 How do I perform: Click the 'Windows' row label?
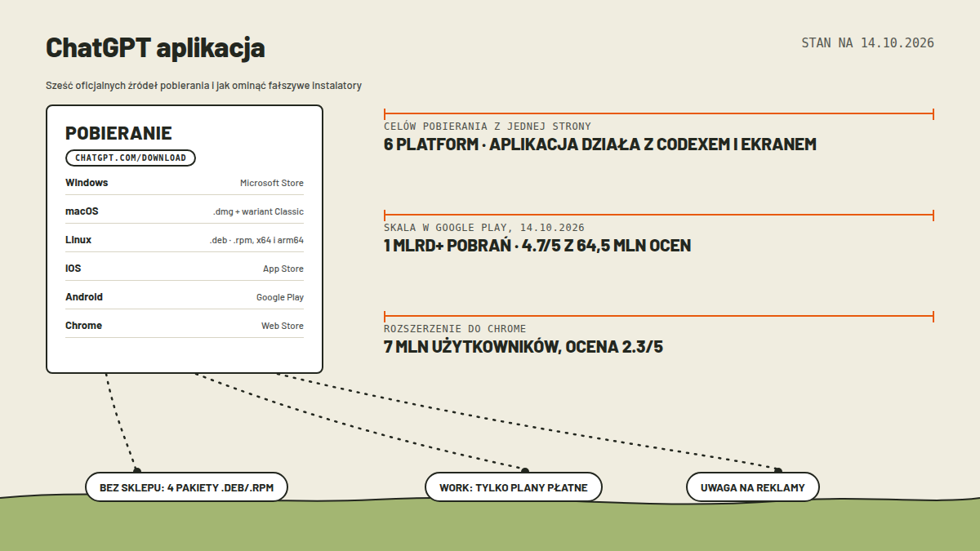[87, 183]
